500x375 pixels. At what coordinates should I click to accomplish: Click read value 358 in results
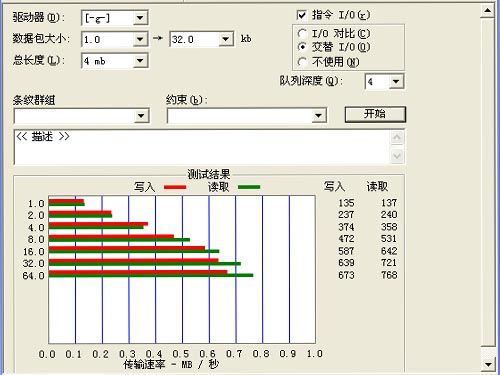[x=389, y=227]
